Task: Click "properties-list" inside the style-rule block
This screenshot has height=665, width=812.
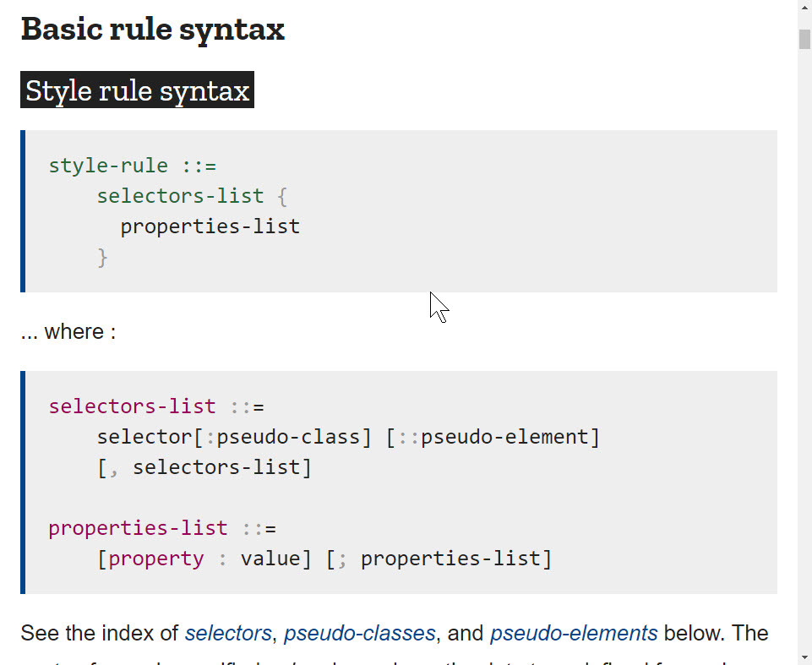Action: click(x=210, y=226)
